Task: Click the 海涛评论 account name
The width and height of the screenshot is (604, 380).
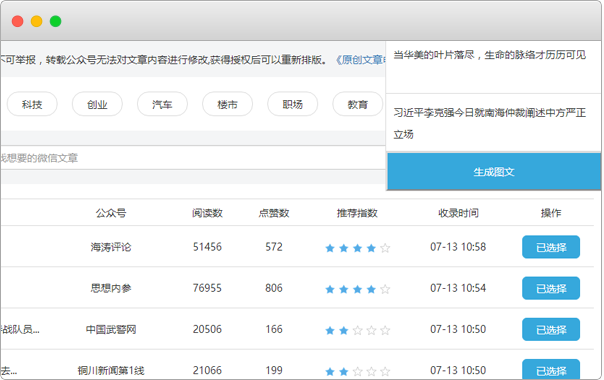Action: coord(111,247)
